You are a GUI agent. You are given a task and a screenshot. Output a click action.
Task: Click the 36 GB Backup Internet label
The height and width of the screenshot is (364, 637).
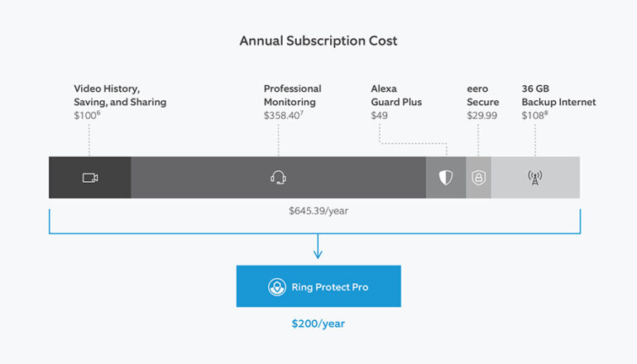[558, 95]
